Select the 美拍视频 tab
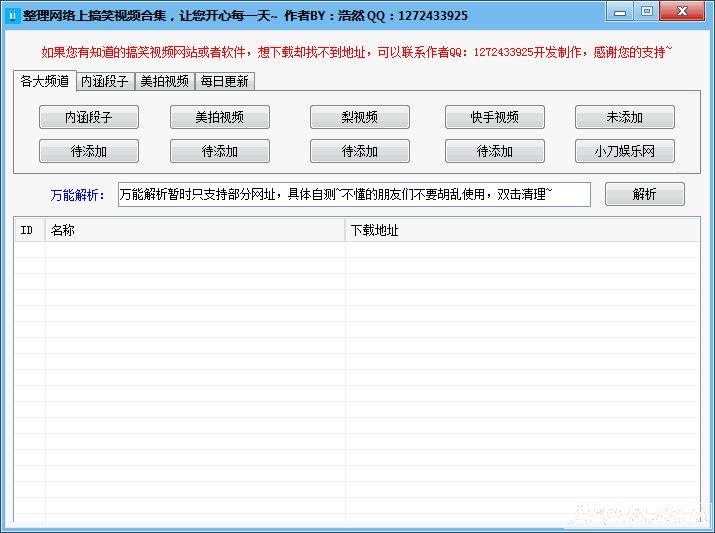Screen dimensions: 715x533 [164, 82]
